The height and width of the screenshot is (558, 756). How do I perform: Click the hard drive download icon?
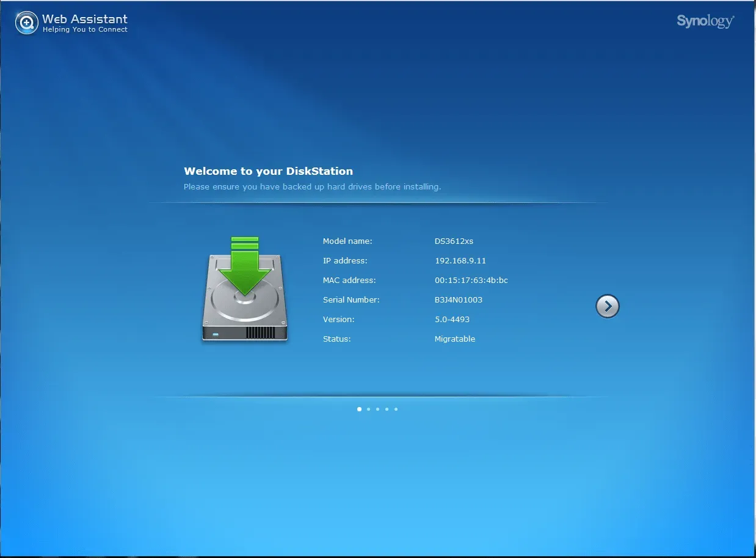(244, 288)
